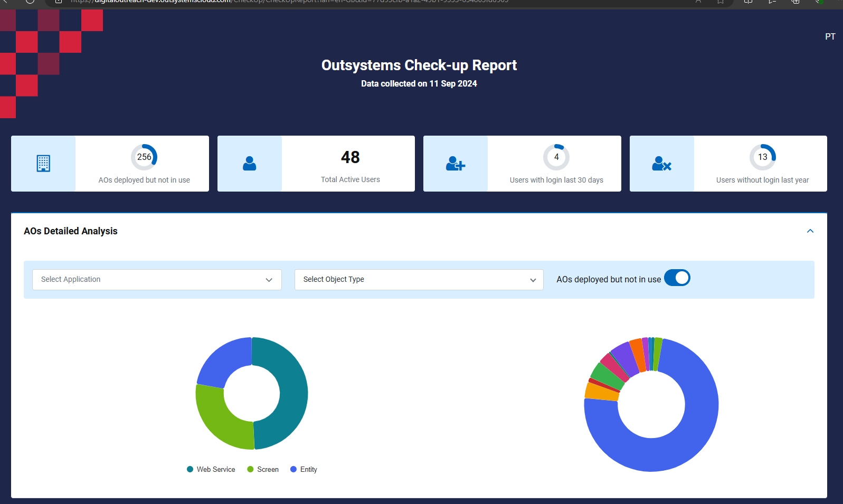Collapse the AOs Detailed Analysis section
The image size is (843, 504).
(x=810, y=231)
